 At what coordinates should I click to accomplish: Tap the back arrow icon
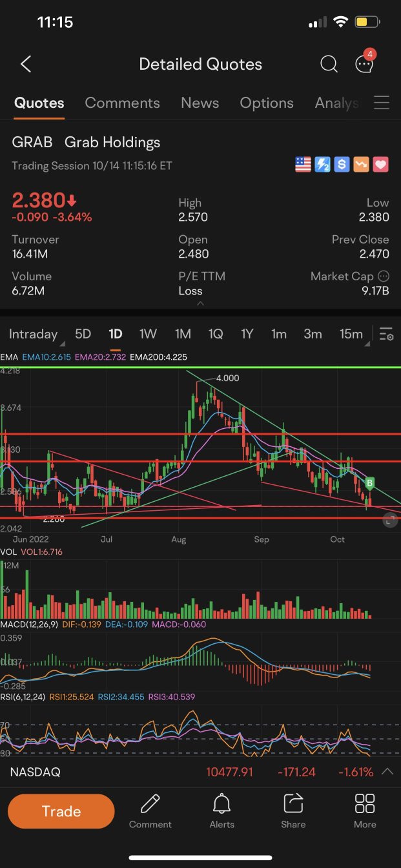click(26, 64)
